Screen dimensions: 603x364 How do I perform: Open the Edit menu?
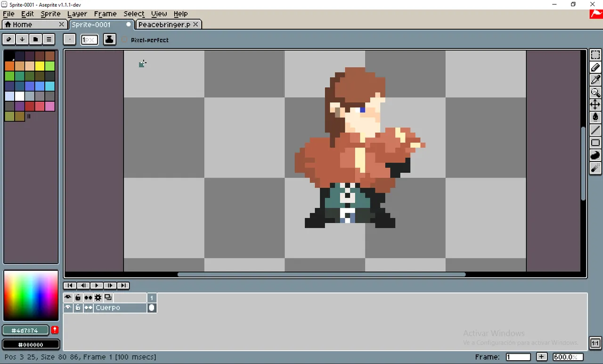click(x=27, y=14)
